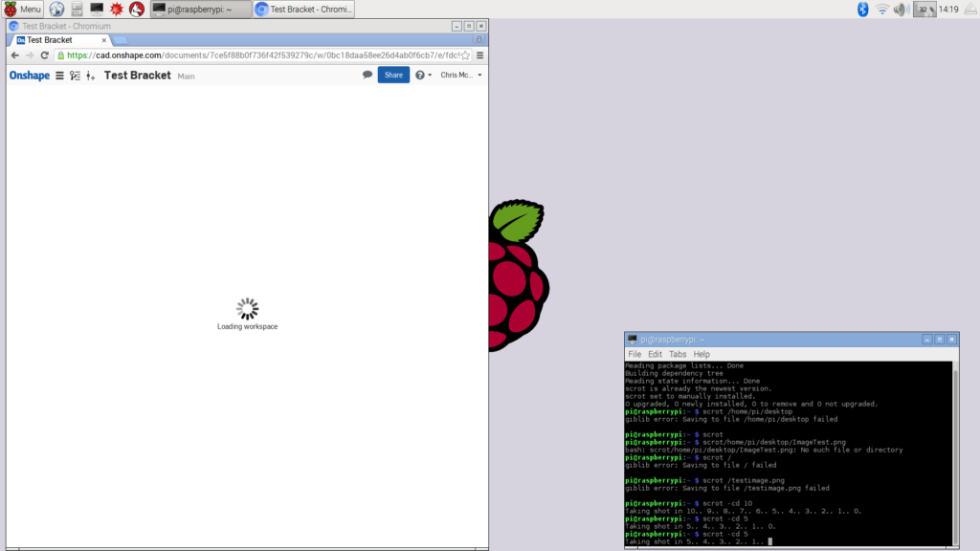Click the Chromium profile icon near tab strip
The width and height of the screenshot is (980, 551).
(479, 39)
